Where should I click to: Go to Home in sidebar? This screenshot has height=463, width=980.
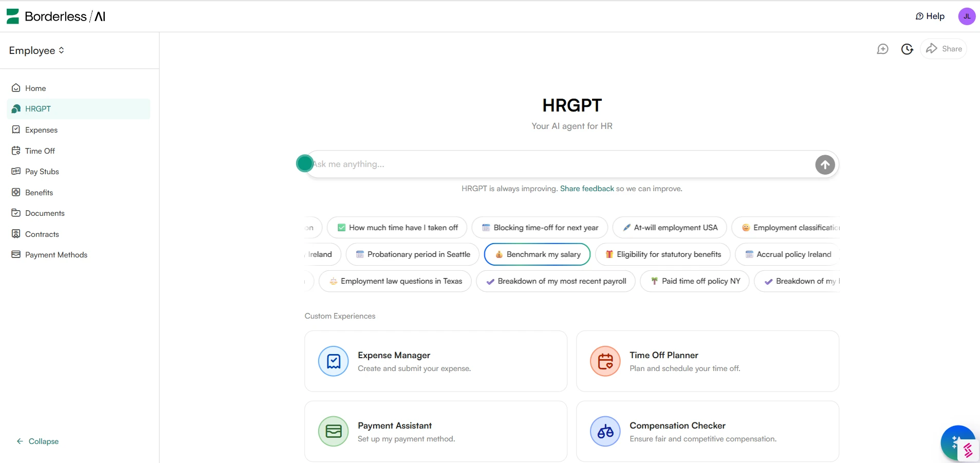[79, 88]
